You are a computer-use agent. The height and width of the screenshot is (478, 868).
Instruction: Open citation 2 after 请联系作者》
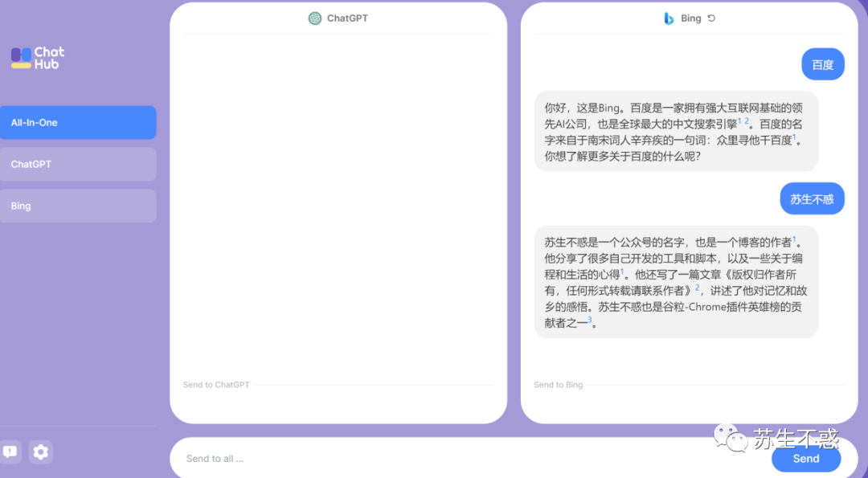click(x=698, y=288)
